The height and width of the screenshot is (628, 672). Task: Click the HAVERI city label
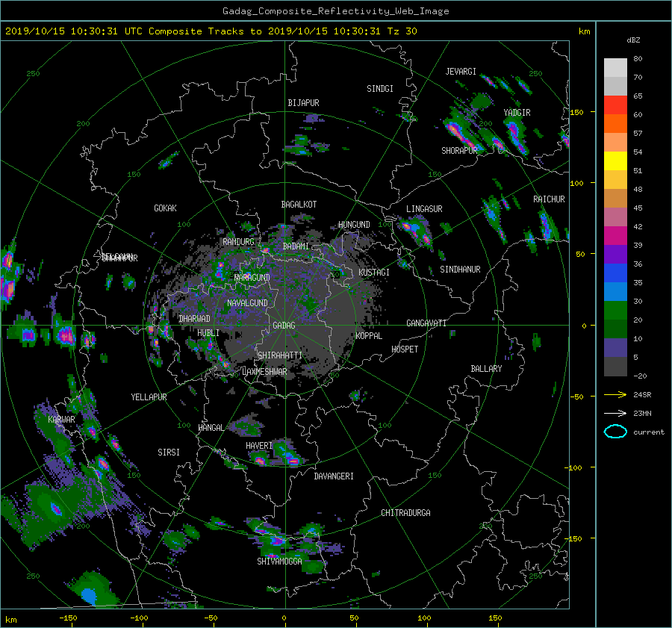click(x=259, y=446)
